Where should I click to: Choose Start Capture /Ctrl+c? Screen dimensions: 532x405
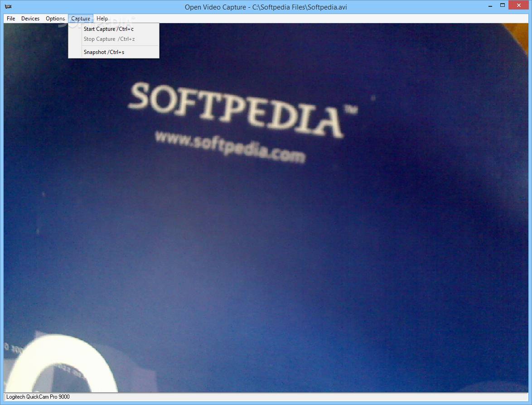pyautogui.click(x=114, y=29)
